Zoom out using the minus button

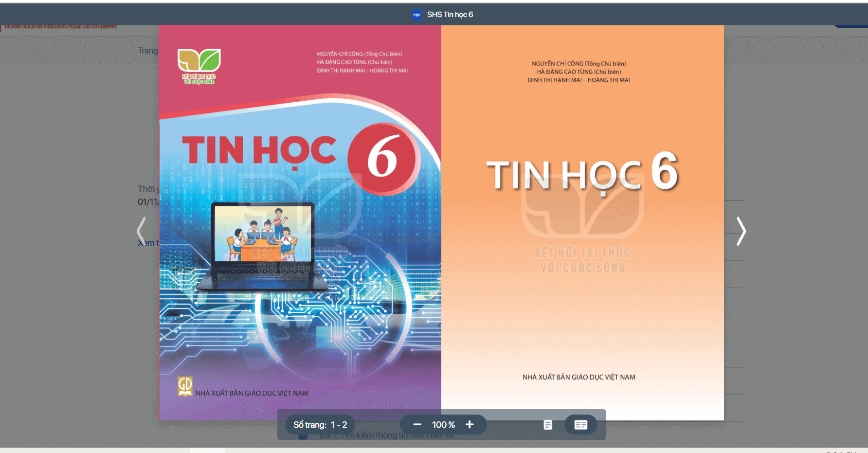(417, 424)
